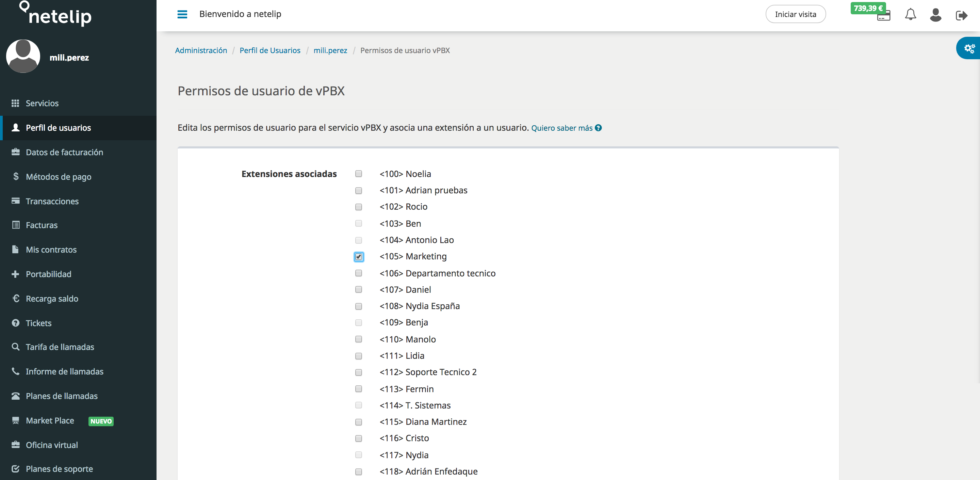Click the Facturas list icon

(x=16, y=225)
